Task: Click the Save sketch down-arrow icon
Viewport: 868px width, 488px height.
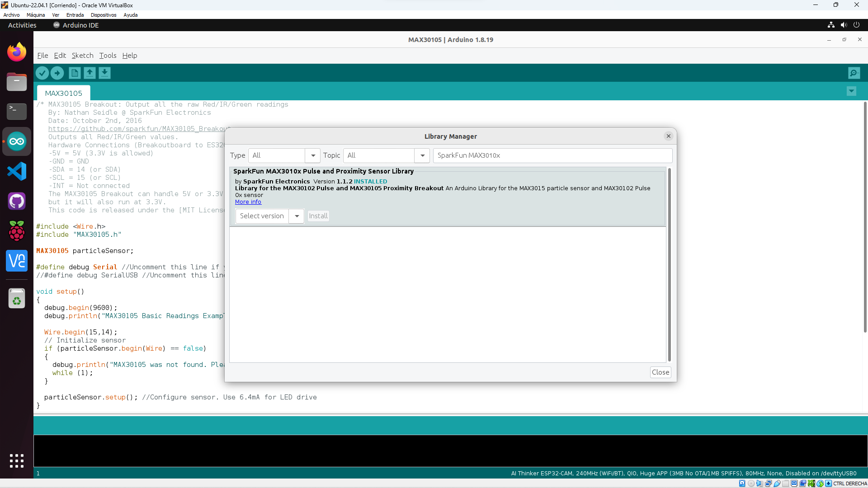Action: (104, 73)
